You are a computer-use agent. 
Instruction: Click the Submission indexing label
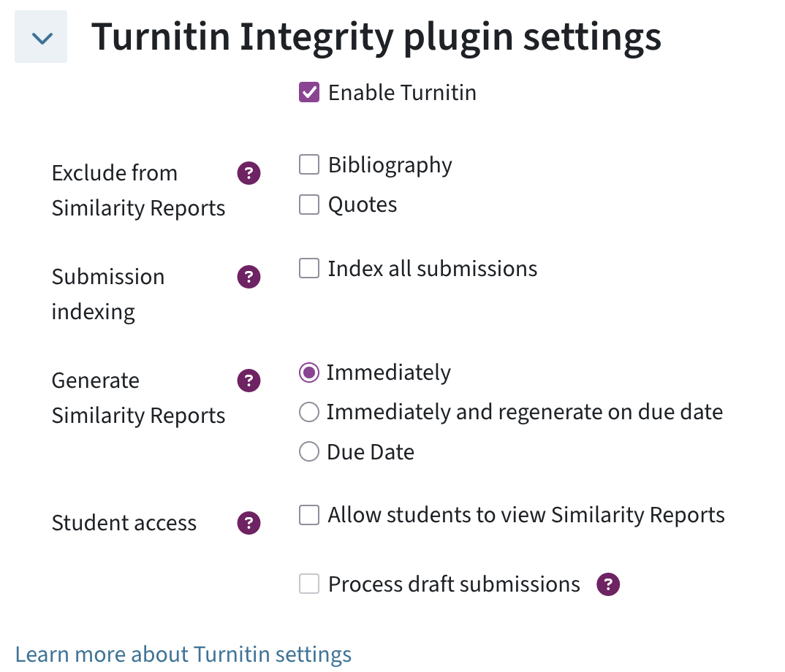tap(108, 294)
